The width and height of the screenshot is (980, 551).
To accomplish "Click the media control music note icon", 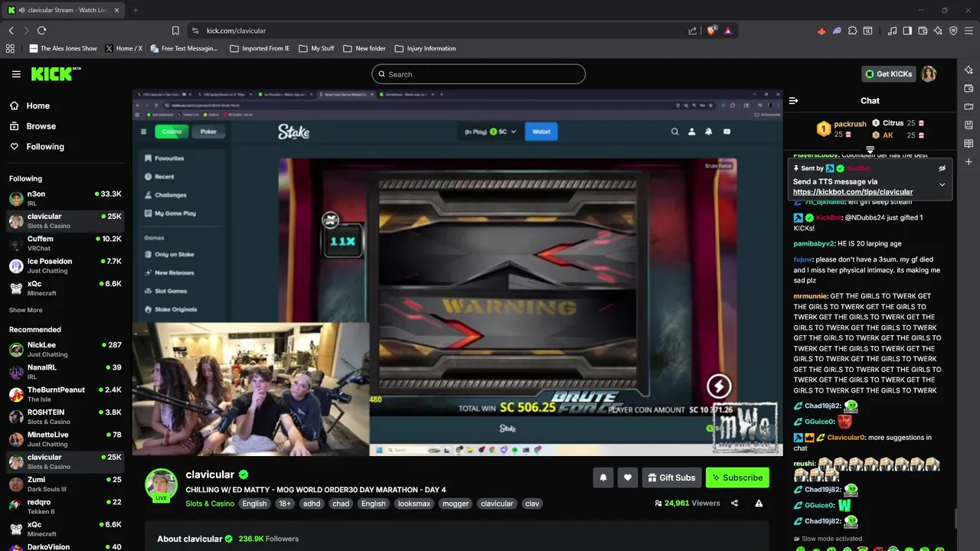I will (x=892, y=31).
